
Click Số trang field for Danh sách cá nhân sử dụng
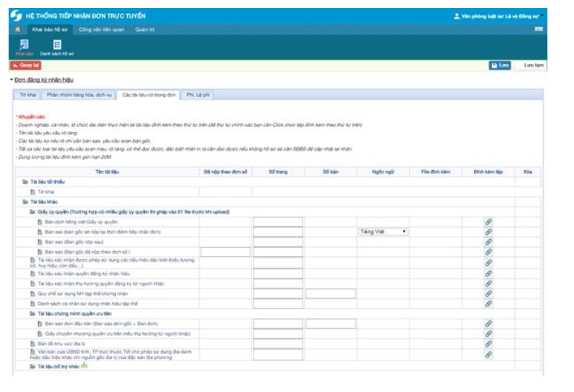click(x=278, y=304)
